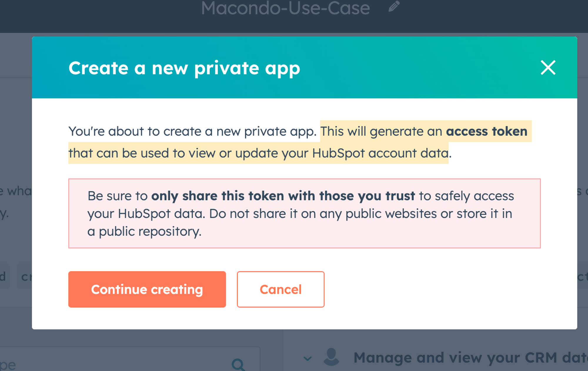The height and width of the screenshot is (371, 588).
Task: Click the Create a new private app heading
Action: (184, 68)
